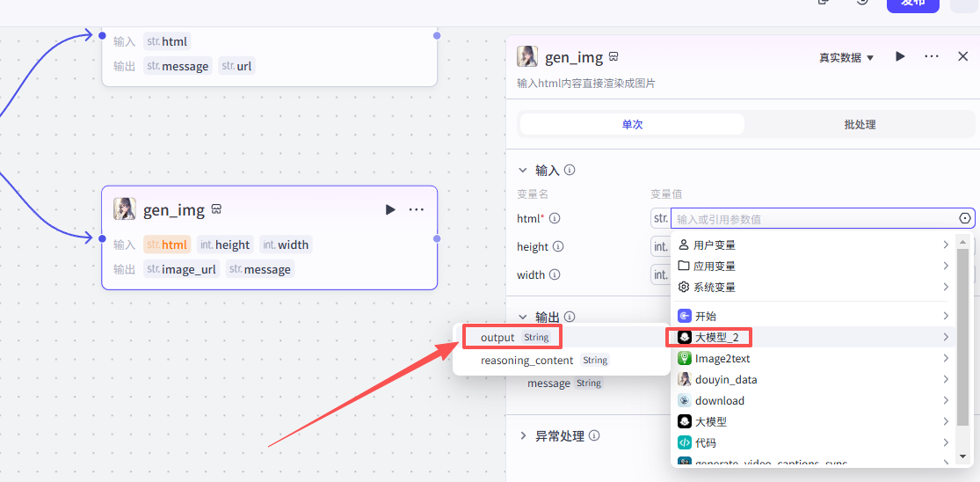Viewport: 980px width, 482px height.
Task: Click the info icon beside html variable
Action: pyautogui.click(x=555, y=218)
